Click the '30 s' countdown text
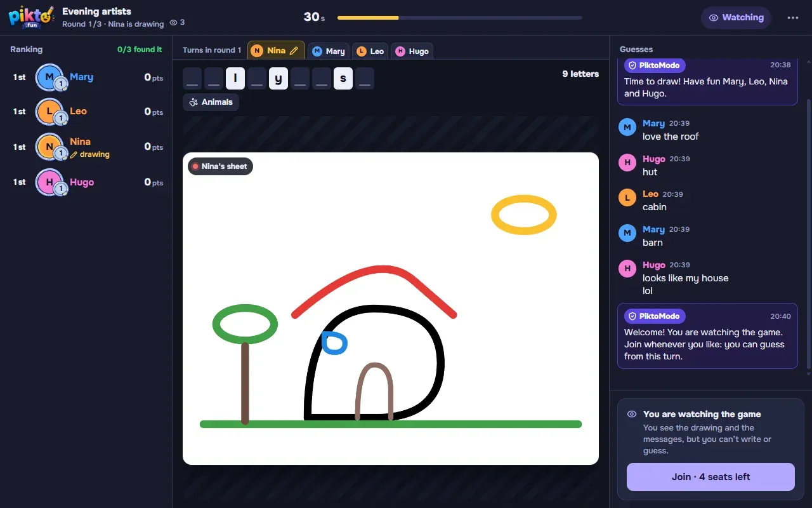 (314, 17)
